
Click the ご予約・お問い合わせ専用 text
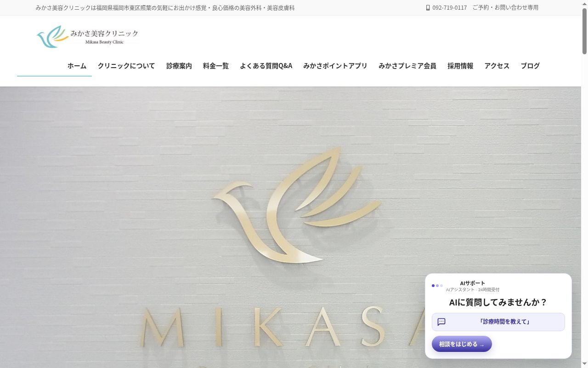pos(505,8)
